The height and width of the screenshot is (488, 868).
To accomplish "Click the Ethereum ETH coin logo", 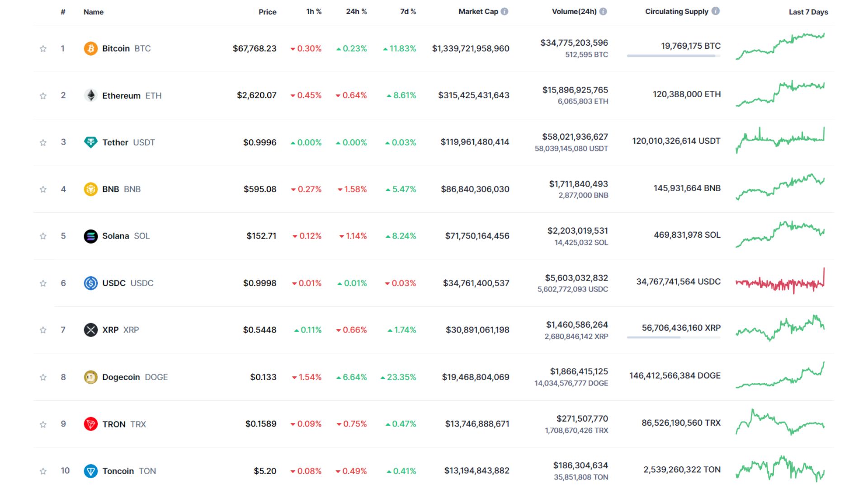I will pyautogui.click(x=91, y=95).
